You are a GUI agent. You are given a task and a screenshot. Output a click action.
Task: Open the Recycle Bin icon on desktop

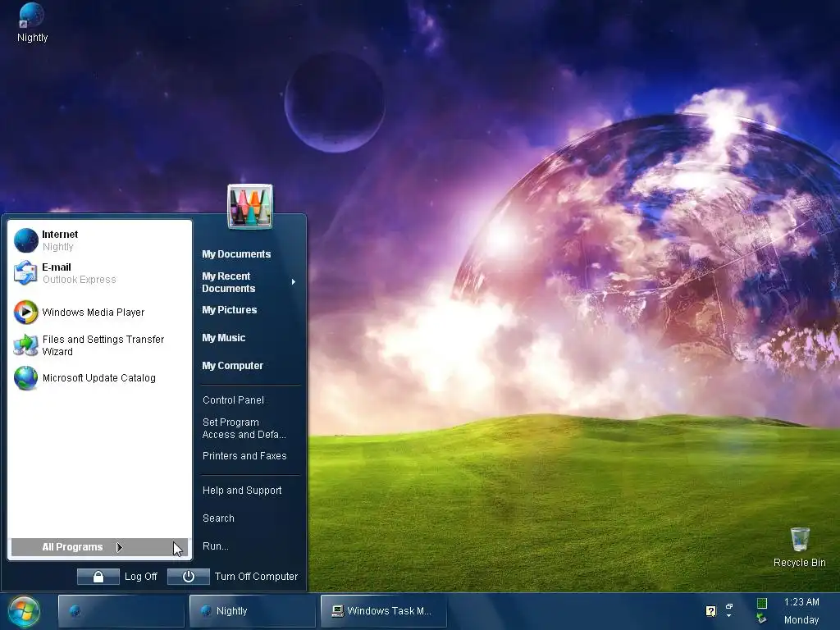(x=799, y=538)
